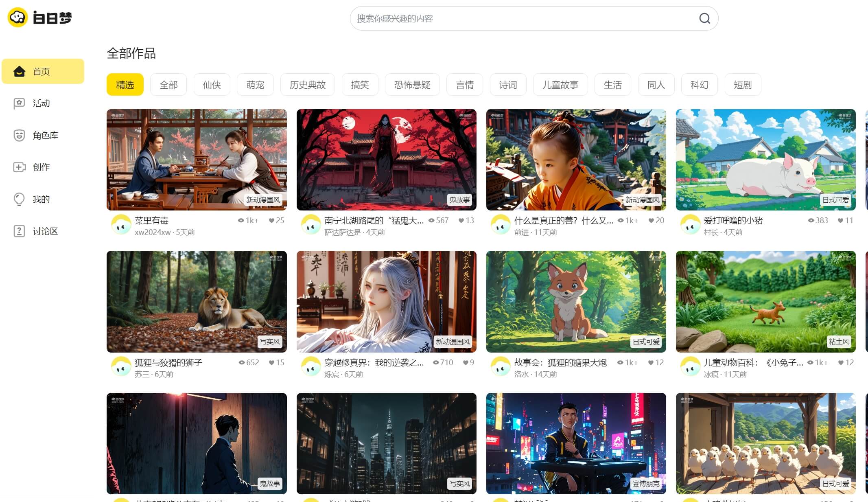The height and width of the screenshot is (502, 868).
Task: Filter by 儿童故事 category
Action: pyautogui.click(x=560, y=85)
